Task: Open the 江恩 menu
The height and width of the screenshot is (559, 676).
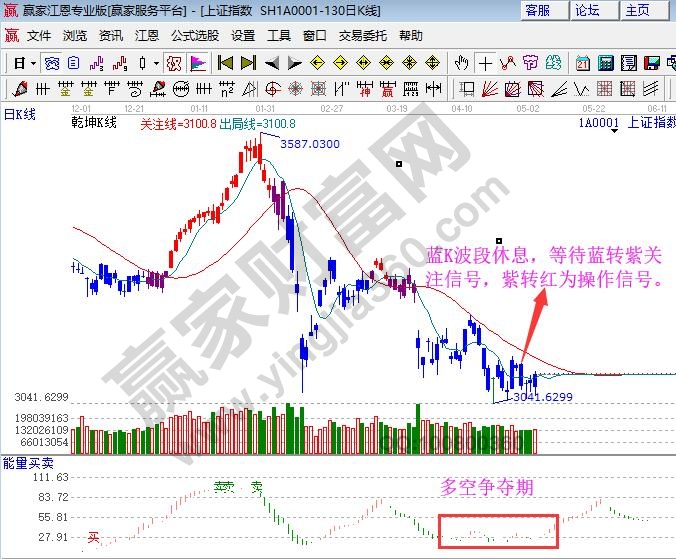Action: click(x=145, y=35)
